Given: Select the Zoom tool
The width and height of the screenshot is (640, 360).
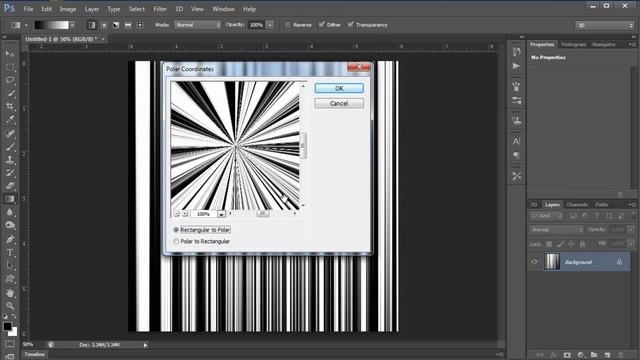Looking at the screenshot, I should click(x=10, y=306).
